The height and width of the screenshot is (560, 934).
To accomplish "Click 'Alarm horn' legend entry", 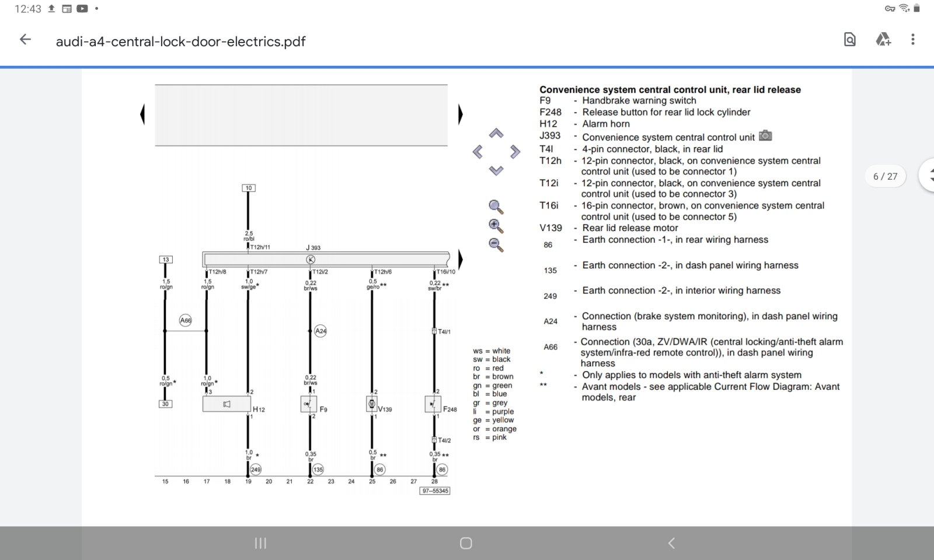I will point(606,124).
